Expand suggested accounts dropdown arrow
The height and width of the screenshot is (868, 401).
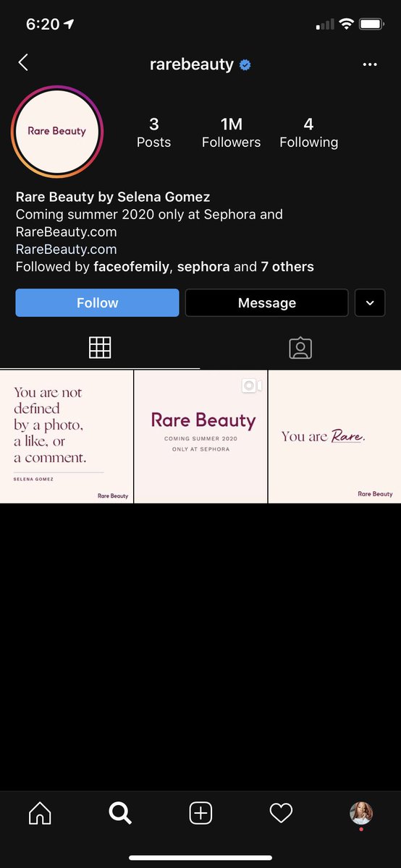(370, 303)
